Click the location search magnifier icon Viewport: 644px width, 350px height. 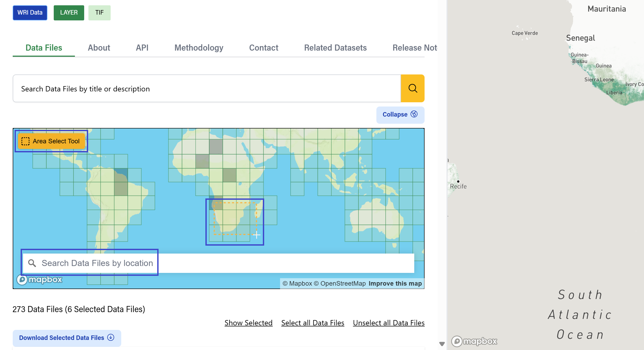32,263
